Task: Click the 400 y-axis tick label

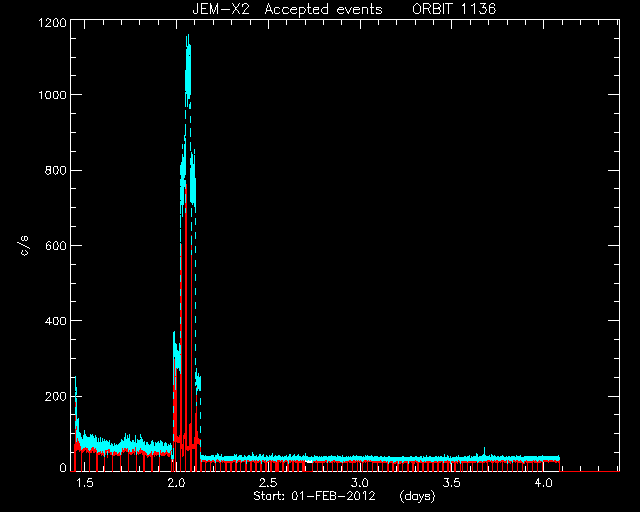Action: [55, 321]
